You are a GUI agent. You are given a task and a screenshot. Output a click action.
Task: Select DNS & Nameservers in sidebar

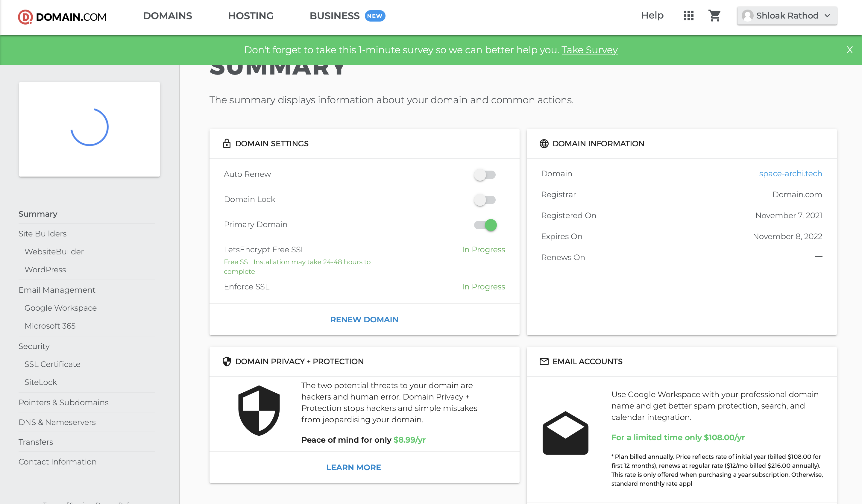tap(57, 422)
